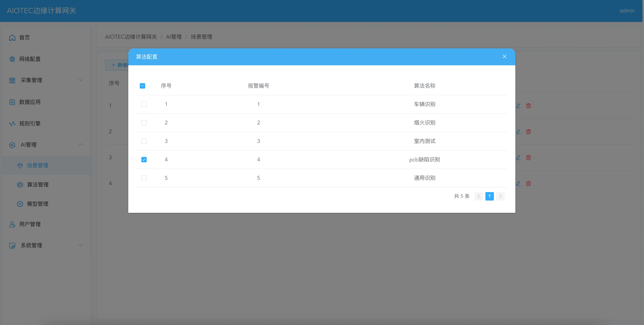
Task: Uncheck the pcb缺陷识别 row checkbox
Action: coord(144,159)
